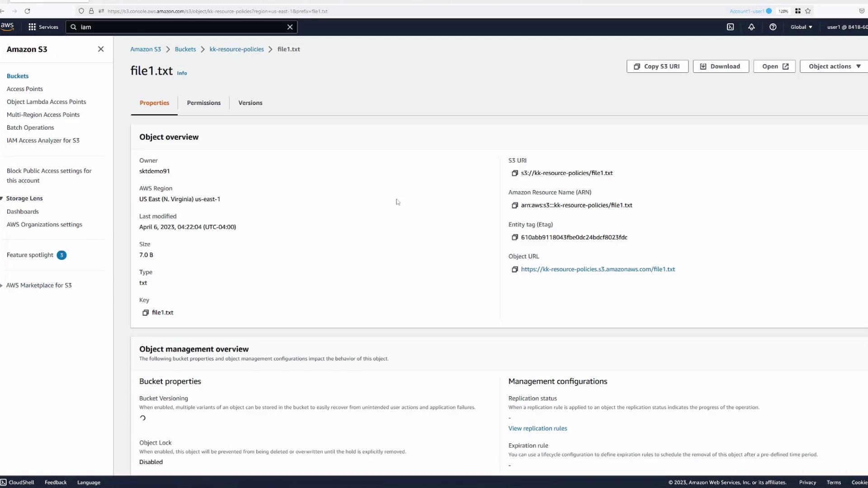Viewport: 868px width, 488px height.
Task: Open View replication rules link
Action: 537,428
